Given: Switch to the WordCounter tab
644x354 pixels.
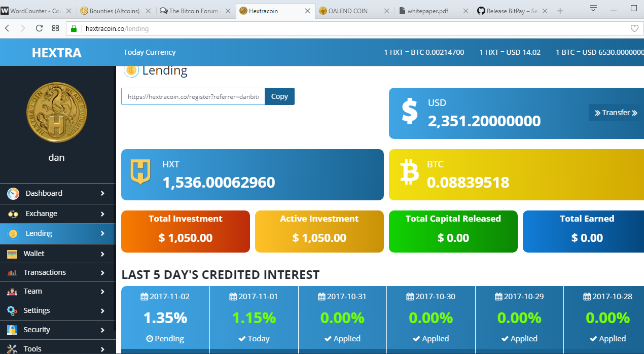Looking at the screenshot, I should pos(37,11).
